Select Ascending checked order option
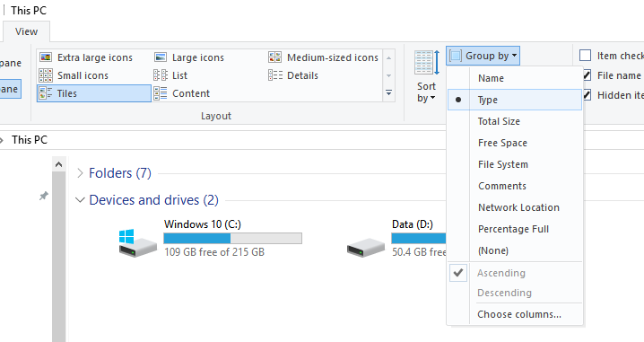The image size is (644, 342). click(x=515, y=273)
